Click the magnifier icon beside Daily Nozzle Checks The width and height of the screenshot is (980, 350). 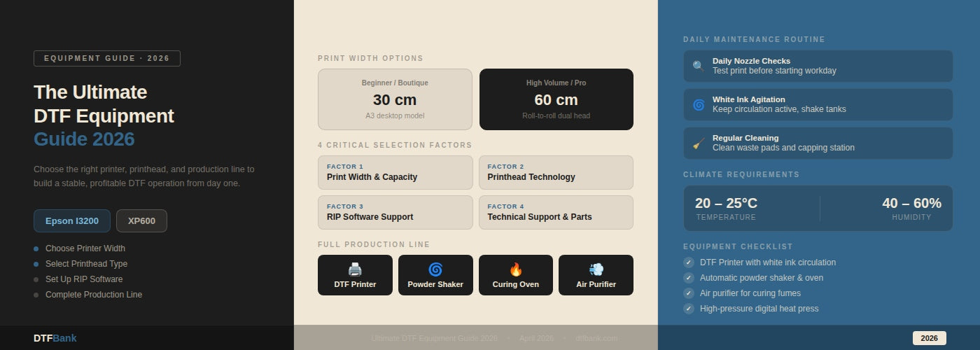pyautogui.click(x=698, y=66)
